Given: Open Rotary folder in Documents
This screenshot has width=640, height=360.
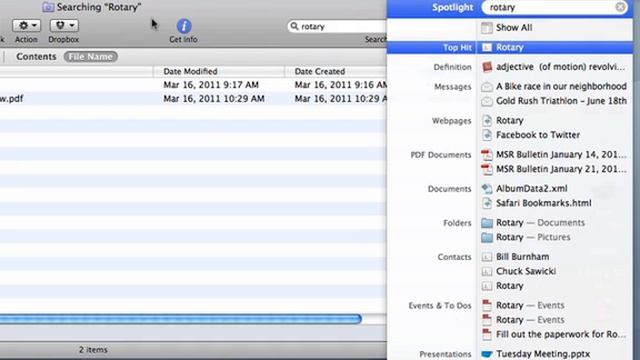Looking at the screenshot, I should pyautogui.click(x=540, y=222).
